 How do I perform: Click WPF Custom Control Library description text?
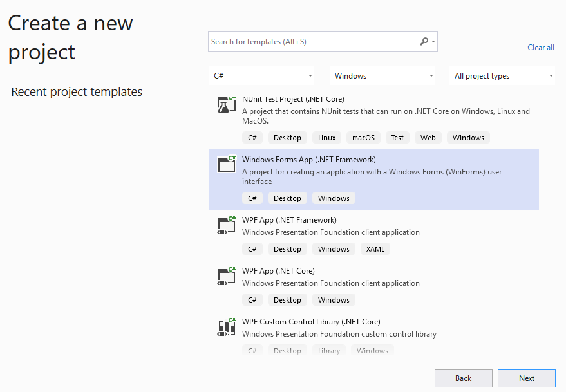click(339, 334)
